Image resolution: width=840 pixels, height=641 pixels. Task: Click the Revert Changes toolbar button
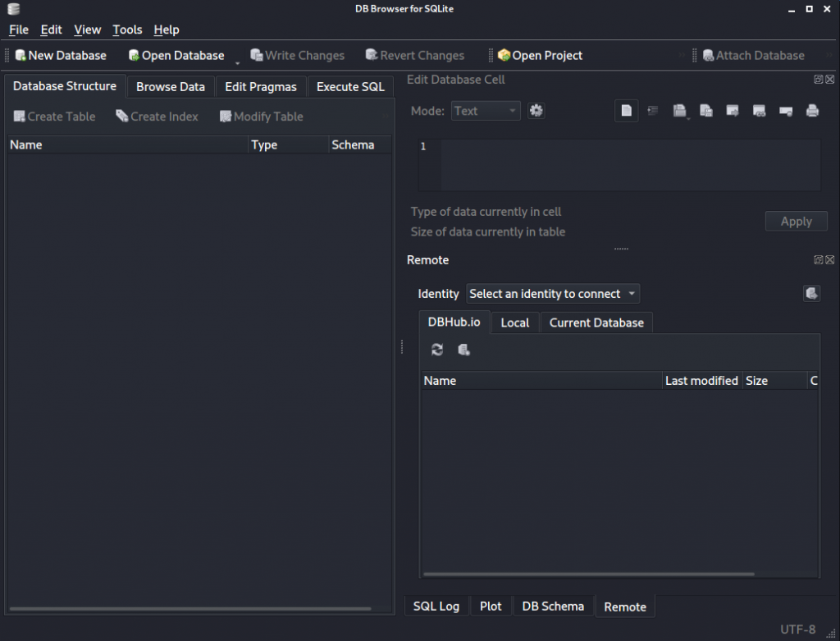pyautogui.click(x=414, y=55)
